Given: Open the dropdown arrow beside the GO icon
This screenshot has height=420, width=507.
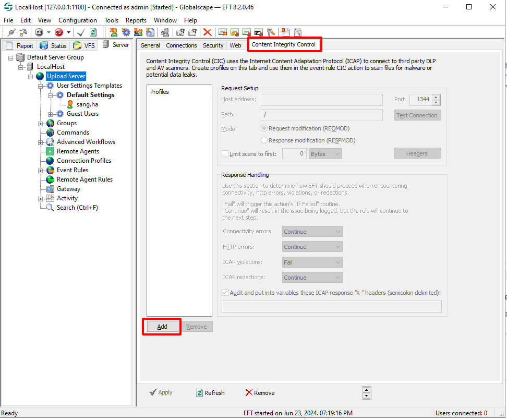Looking at the screenshot, I should (x=49, y=32).
